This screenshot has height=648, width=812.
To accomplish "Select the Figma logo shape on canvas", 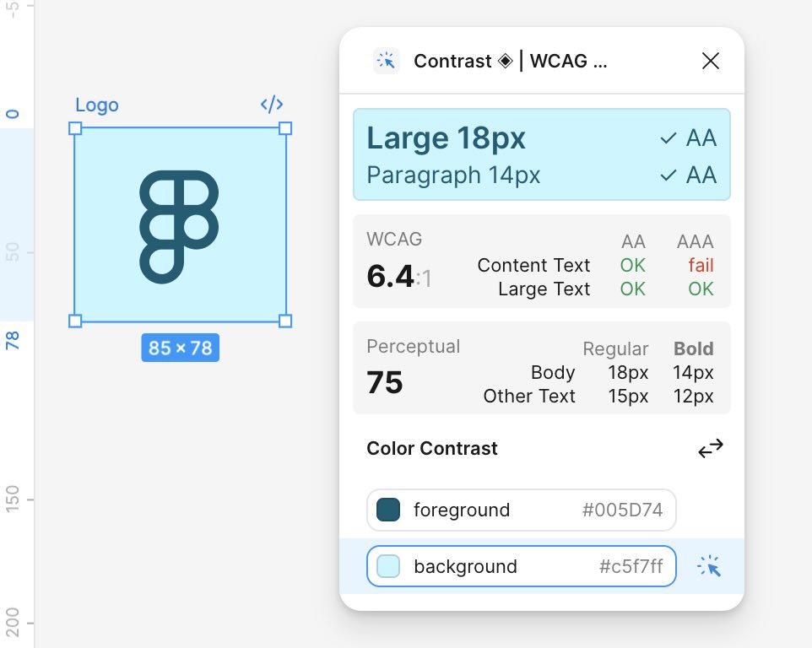I will 179,225.
